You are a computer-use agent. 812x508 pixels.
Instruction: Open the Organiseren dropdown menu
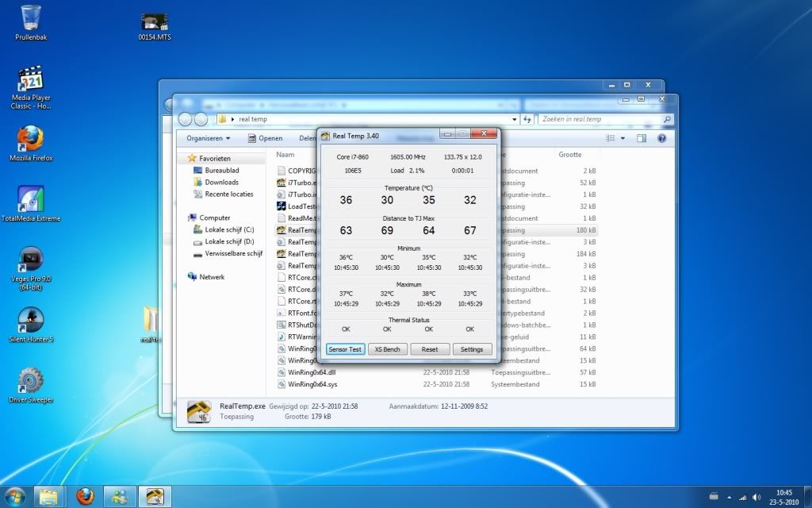(208, 138)
